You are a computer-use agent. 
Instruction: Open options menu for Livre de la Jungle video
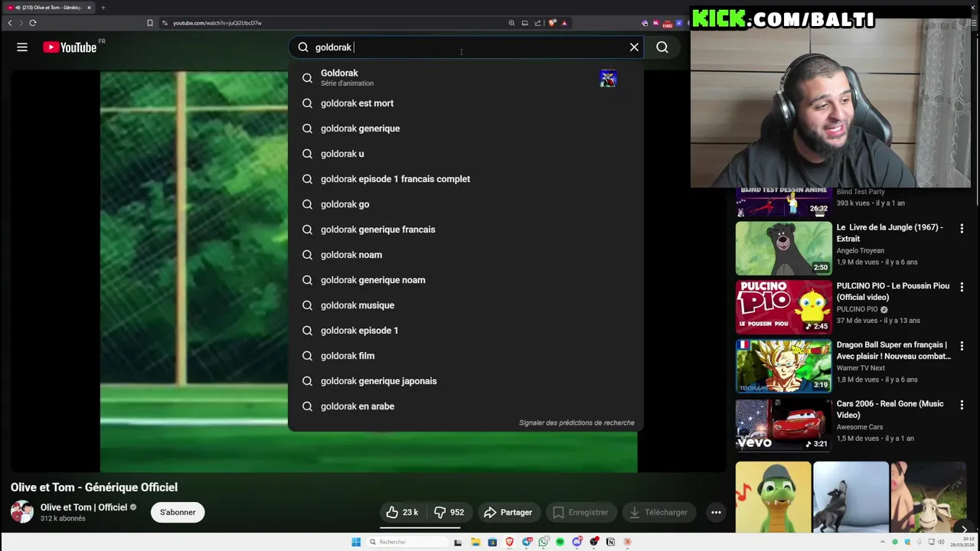[962, 228]
